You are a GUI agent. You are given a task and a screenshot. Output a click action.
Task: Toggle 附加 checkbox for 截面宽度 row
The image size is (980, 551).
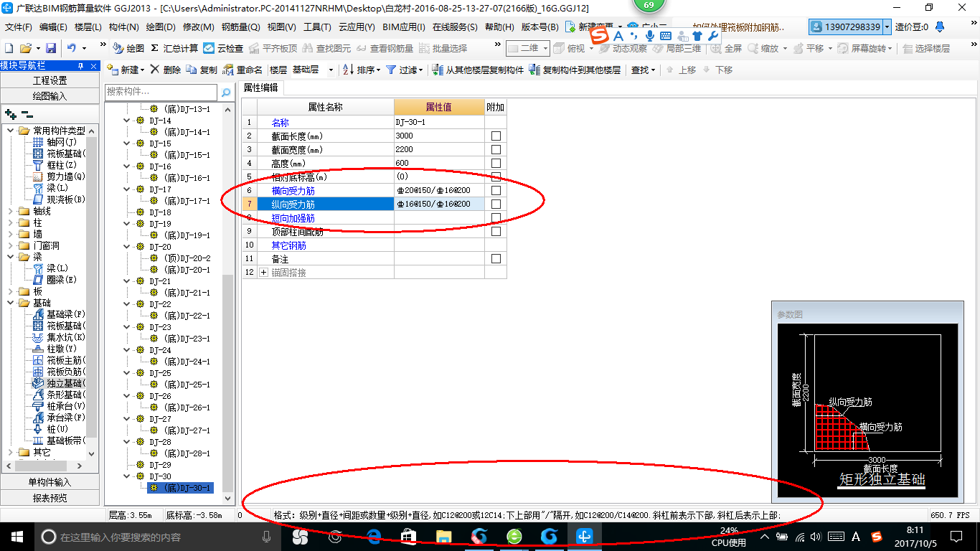pyautogui.click(x=496, y=149)
